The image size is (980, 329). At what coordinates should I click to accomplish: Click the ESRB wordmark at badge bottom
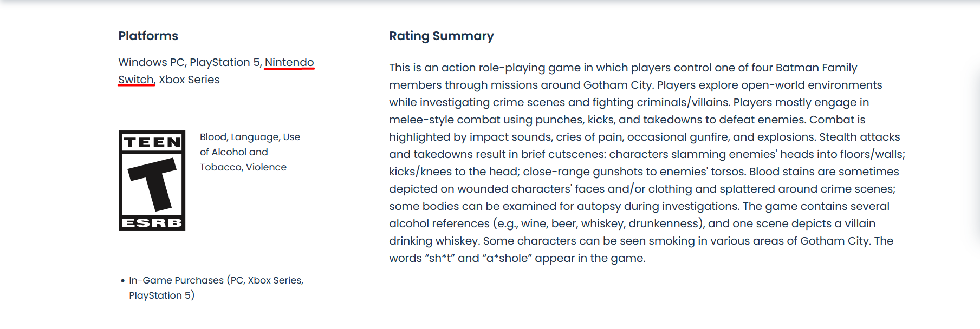[152, 222]
